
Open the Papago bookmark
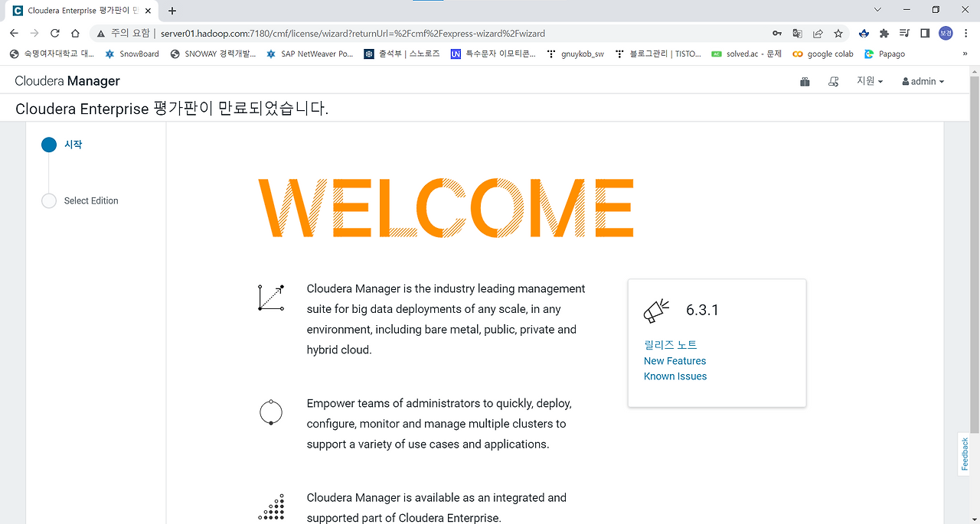884,54
